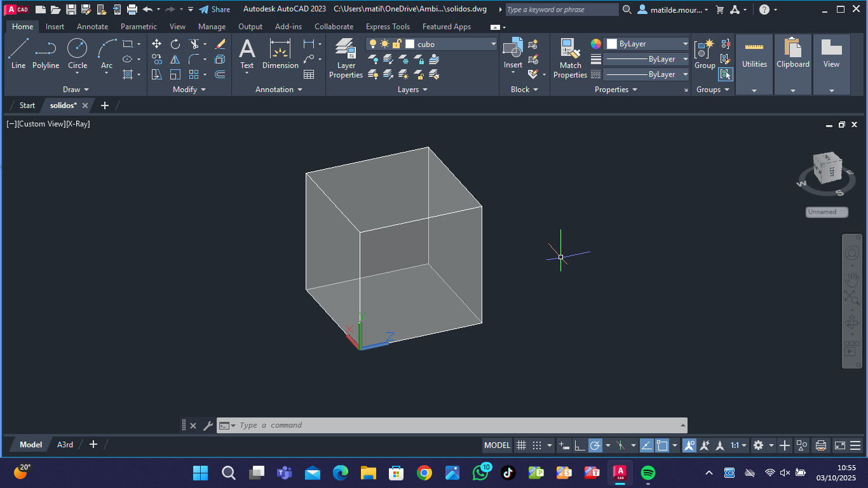
Task: Click the Move tool in Modify panel
Action: (156, 44)
